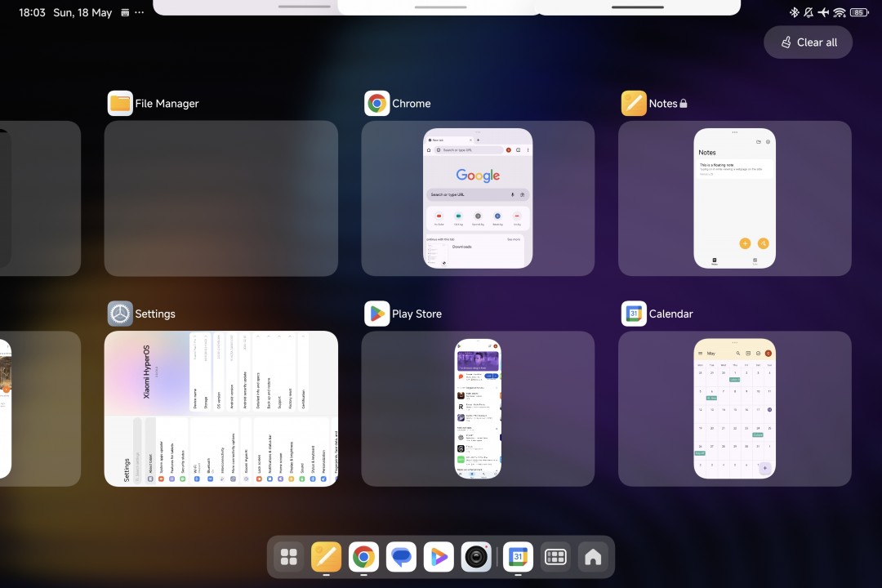Open the empty File Manager card
Image resolution: width=882 pixels, height=588 pixels.
point(220,198)
